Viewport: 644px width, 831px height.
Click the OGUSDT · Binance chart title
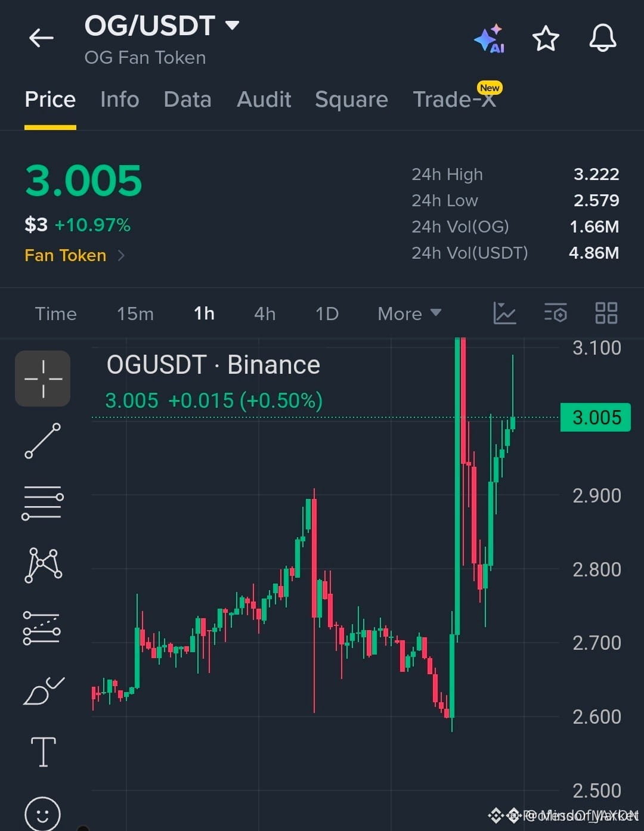click(213, 365)
